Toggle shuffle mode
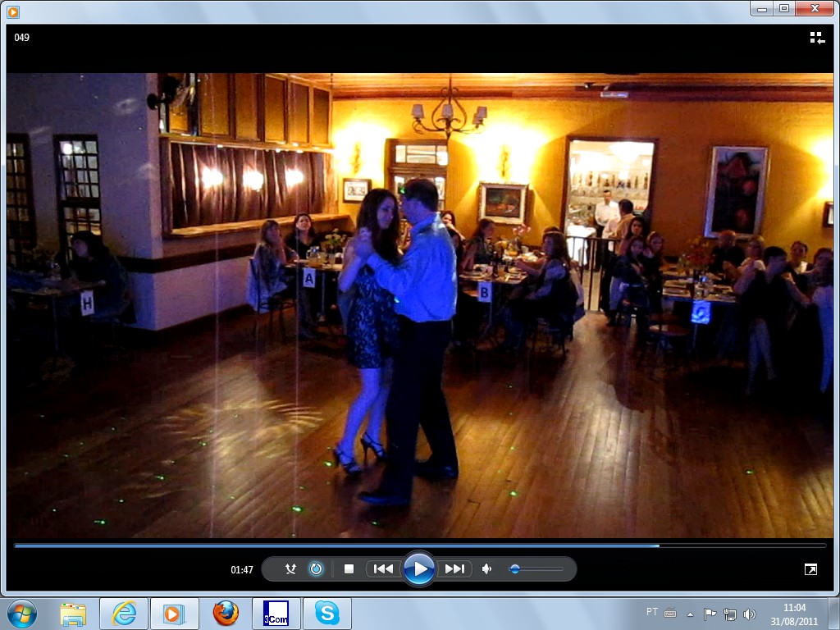 (x=290, y=568)
